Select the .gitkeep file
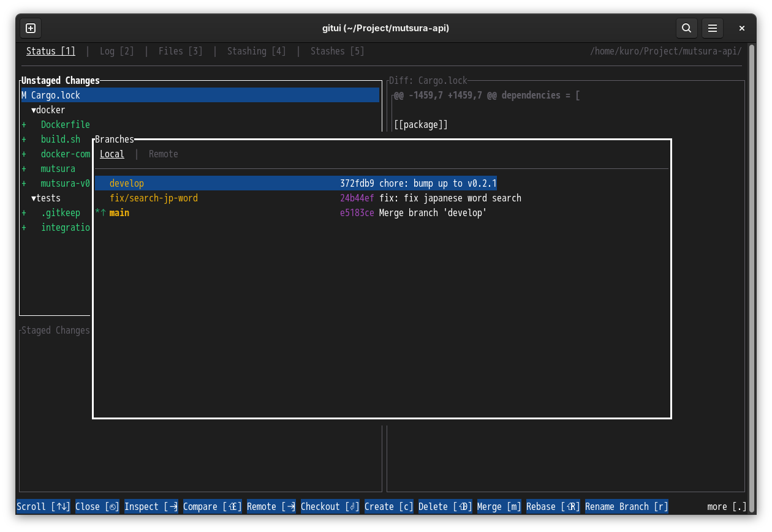Image resolution: width=772 pixels, height=532 pixels. (x=61, y=213)
